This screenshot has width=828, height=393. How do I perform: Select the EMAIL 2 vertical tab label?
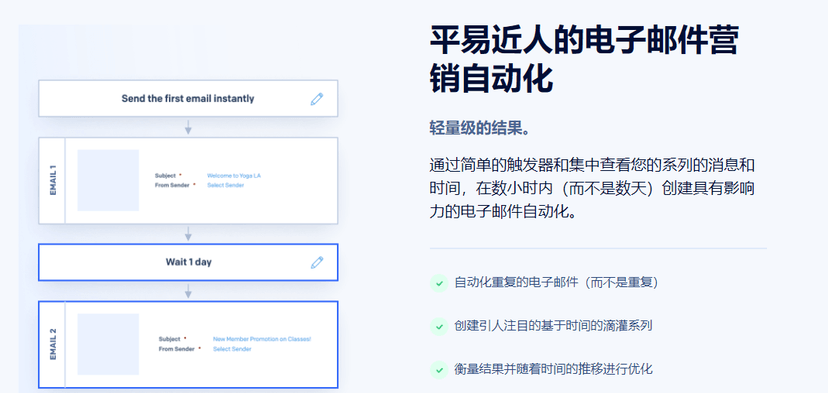click(x=53, y=344)
